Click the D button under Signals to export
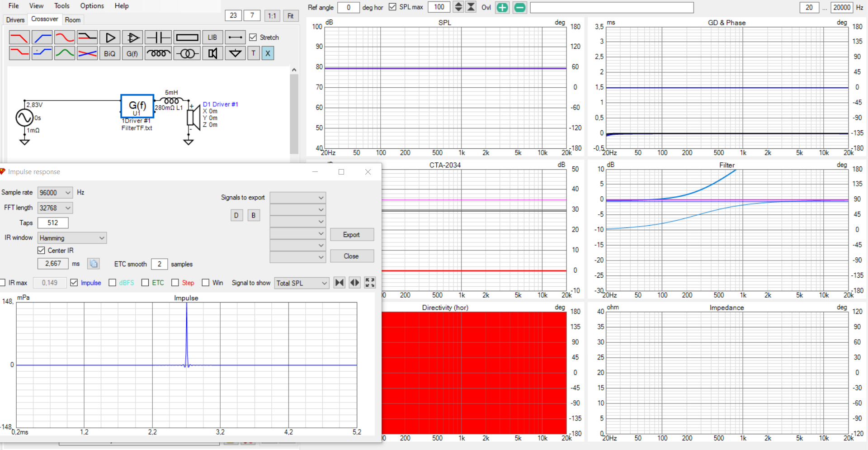868x450 pixels. click(x=236, y=215)
